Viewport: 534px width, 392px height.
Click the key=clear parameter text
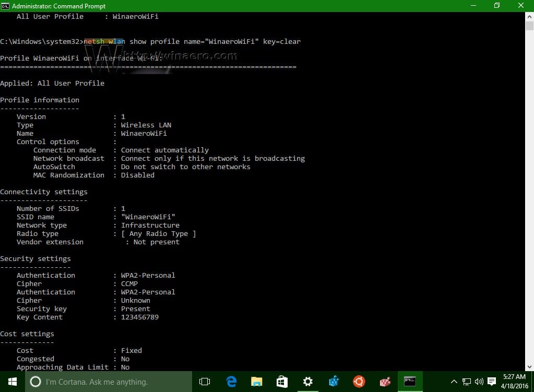(x=282, y=42)
